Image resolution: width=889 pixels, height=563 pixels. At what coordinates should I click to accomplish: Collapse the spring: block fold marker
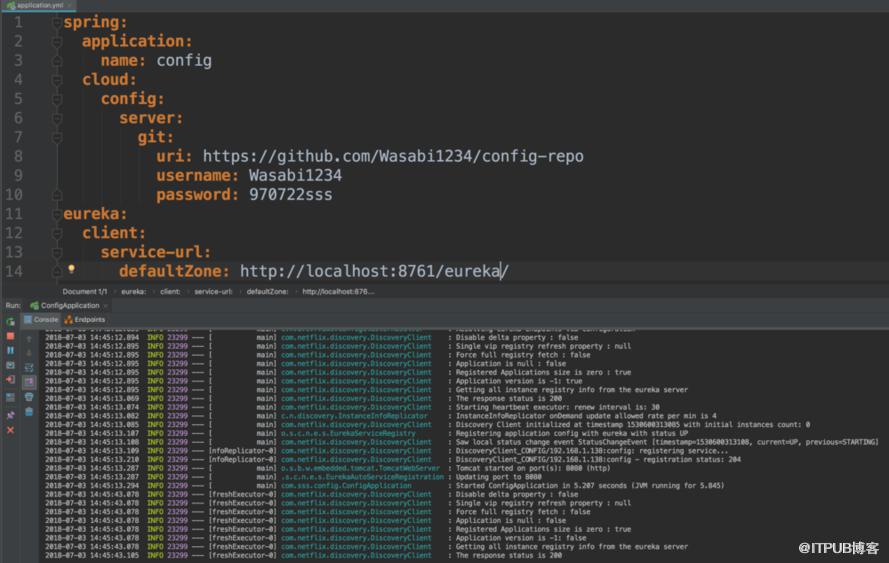coord(57,23)
